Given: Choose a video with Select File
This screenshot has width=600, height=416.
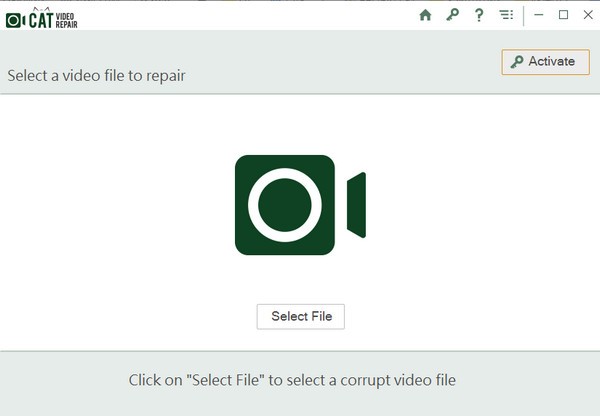Looking at the screenshot, I should (x=301, y=316).
